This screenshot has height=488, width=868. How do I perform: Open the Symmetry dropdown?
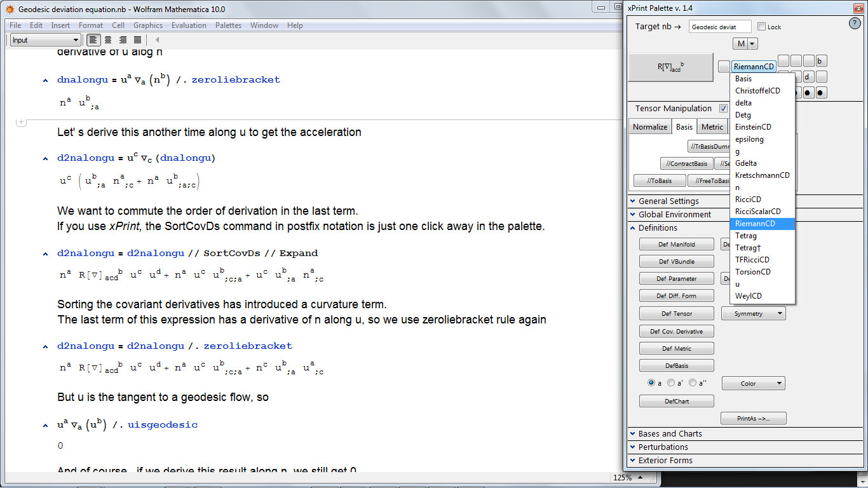(753, 314)
